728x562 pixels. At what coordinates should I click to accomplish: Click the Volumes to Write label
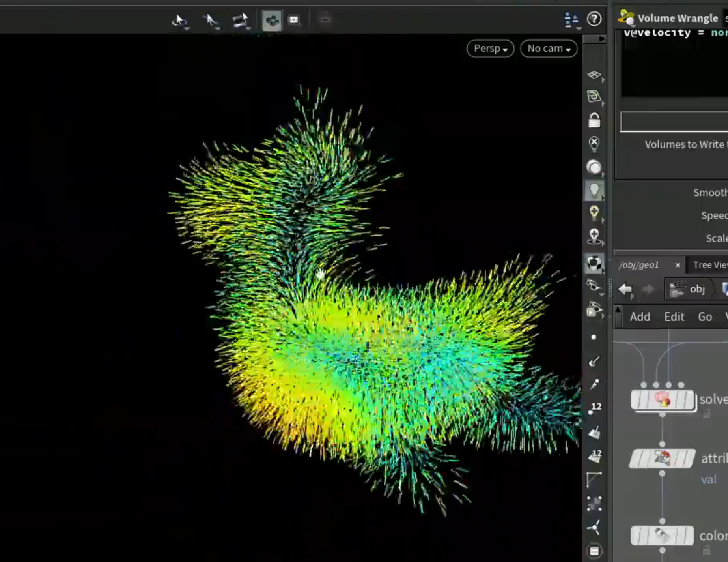tap(686, 144)
